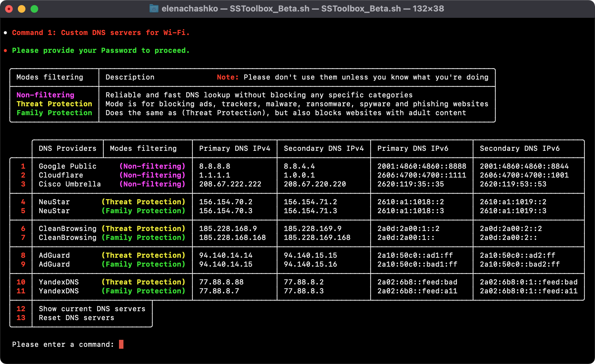
Task: Click CleanBrowsing '185.228.168.9' address
Action: [x=228, y=229]
